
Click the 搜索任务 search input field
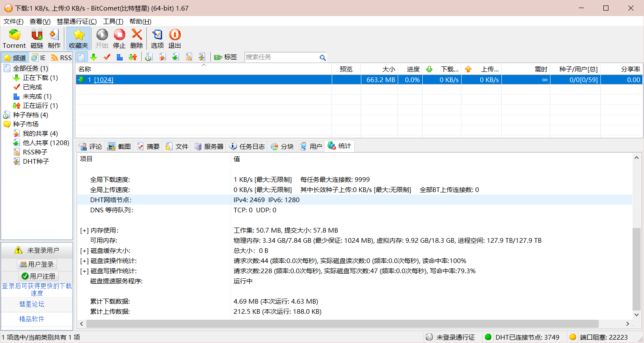tap(281, 57)
